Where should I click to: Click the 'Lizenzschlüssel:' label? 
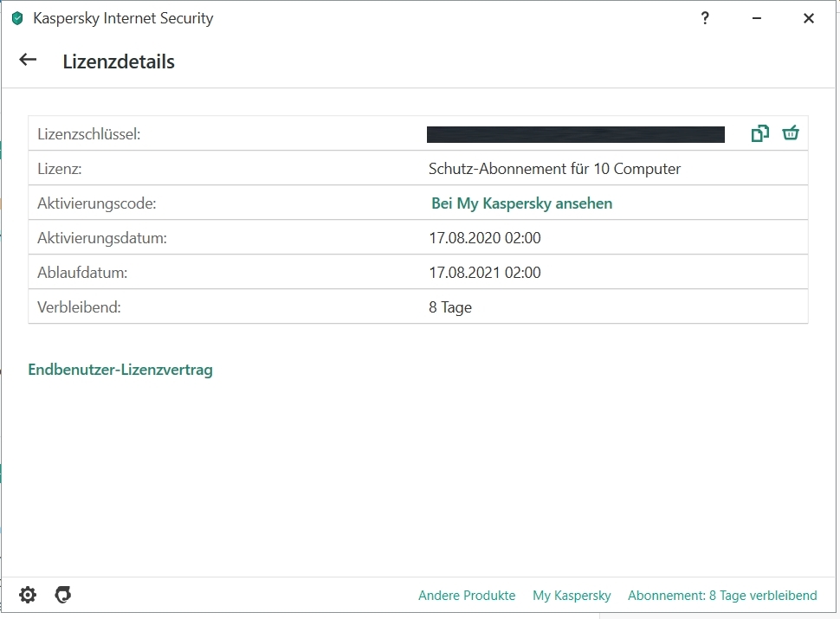[x=89, y=134]
